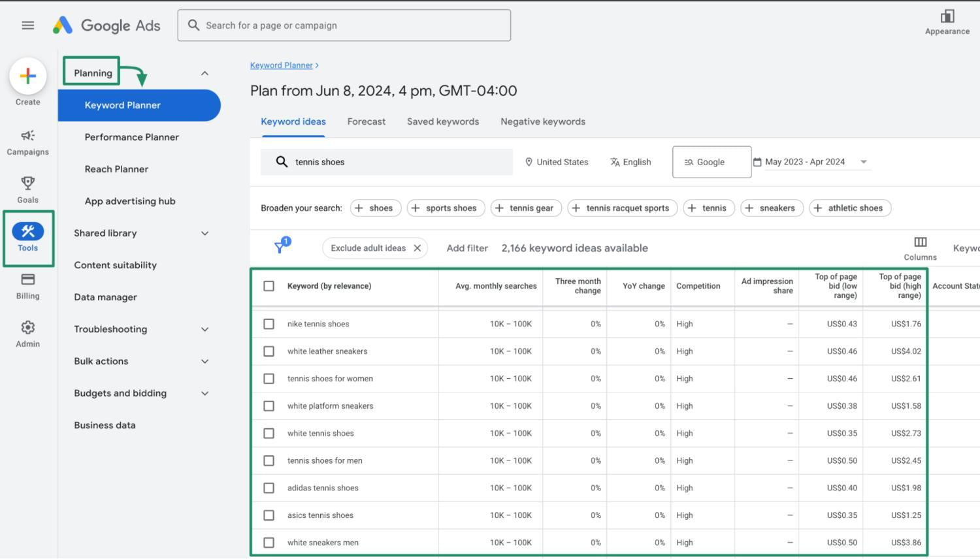Open the Tools section
980x559 pixels.
pos(27,238)
